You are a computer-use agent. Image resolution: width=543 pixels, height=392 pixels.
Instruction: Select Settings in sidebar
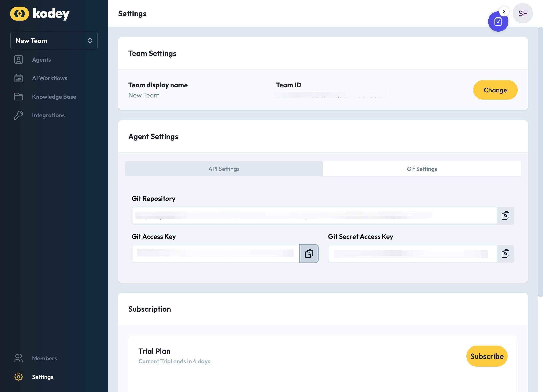(x=43, y=377)
